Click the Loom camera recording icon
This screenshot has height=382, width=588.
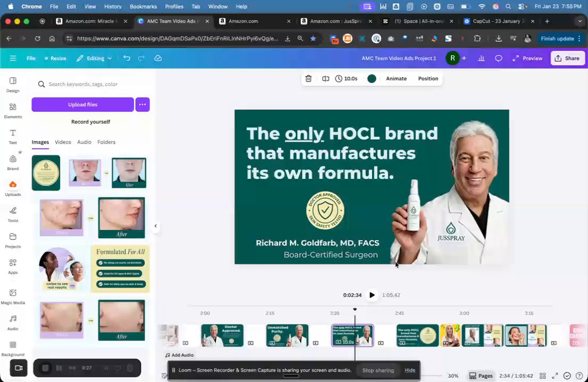19,368
